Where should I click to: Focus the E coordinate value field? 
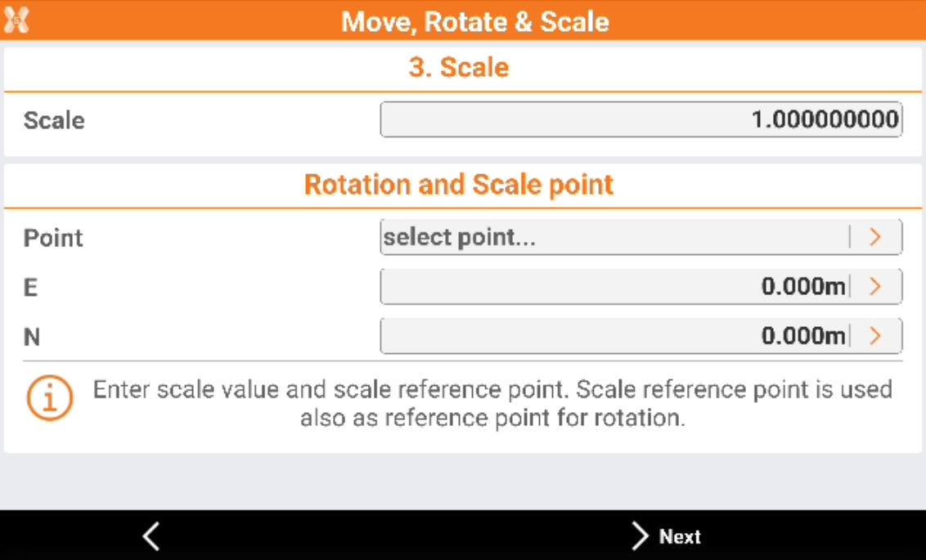(614, 287)
